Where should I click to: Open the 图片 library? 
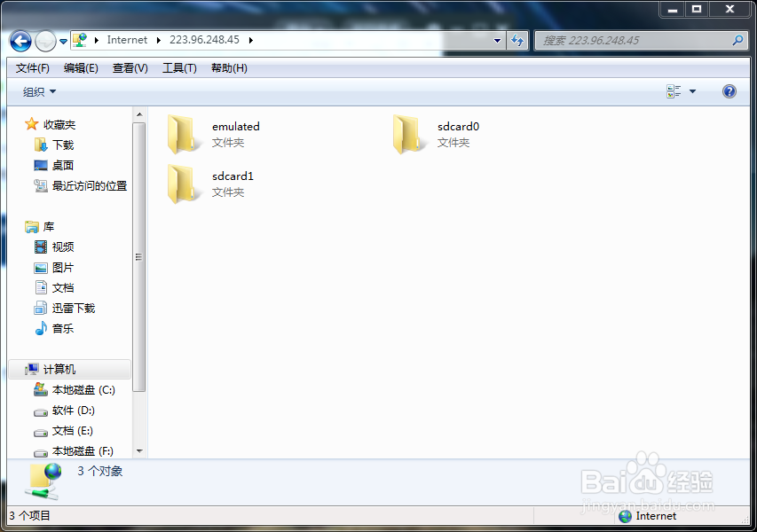coord(63,268)
